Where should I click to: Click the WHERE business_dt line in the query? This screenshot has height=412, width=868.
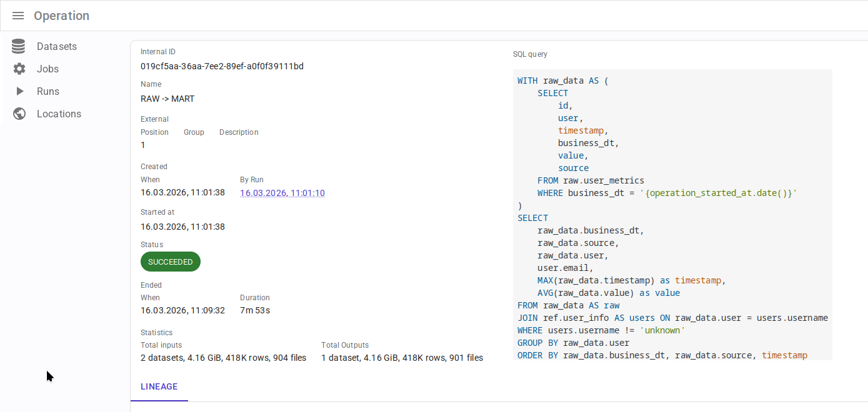click(x=667, y=193)
